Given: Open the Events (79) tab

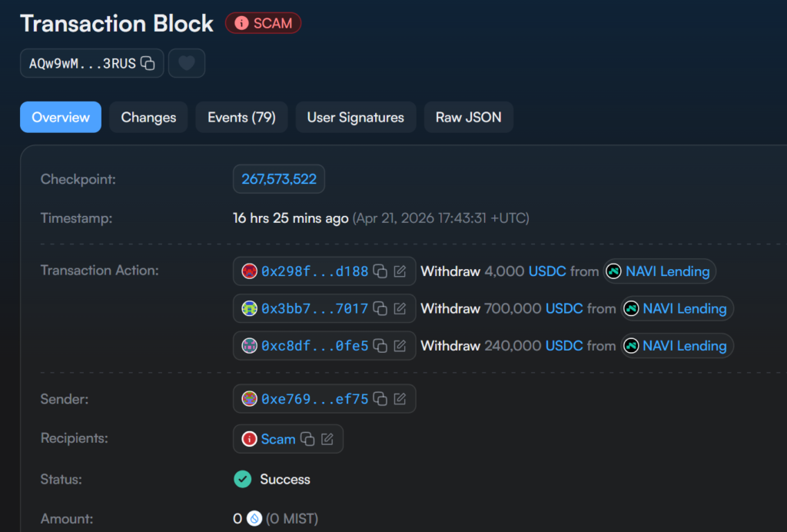Looking at the screenshot, I should click(241, 117).
